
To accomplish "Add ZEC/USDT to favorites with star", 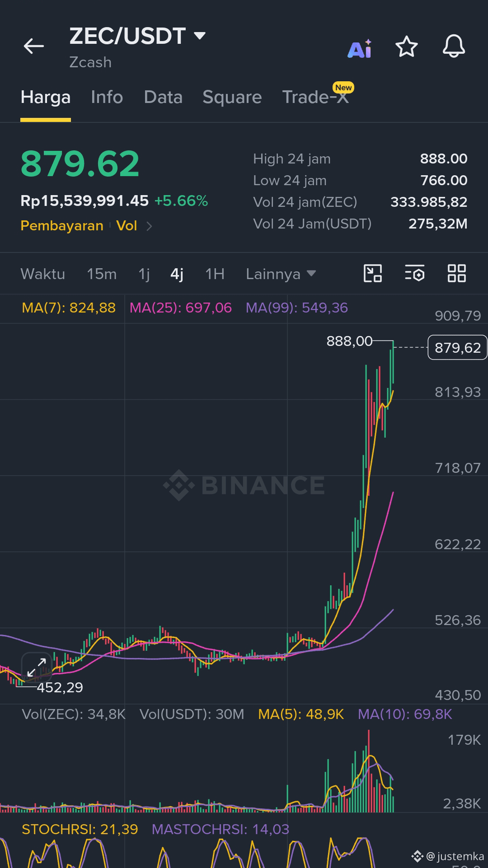I will point(407,47).
